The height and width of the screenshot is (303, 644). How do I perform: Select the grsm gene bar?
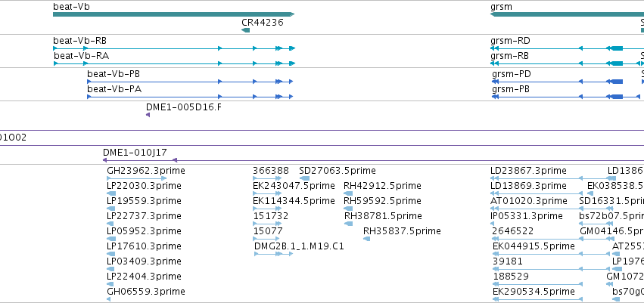(x=568, y=14)
